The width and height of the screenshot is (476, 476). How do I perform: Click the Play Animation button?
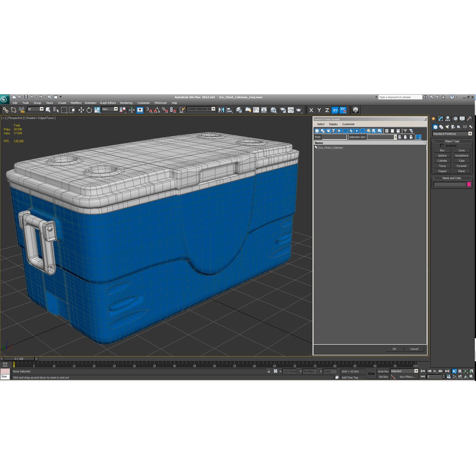pos(435,371)
